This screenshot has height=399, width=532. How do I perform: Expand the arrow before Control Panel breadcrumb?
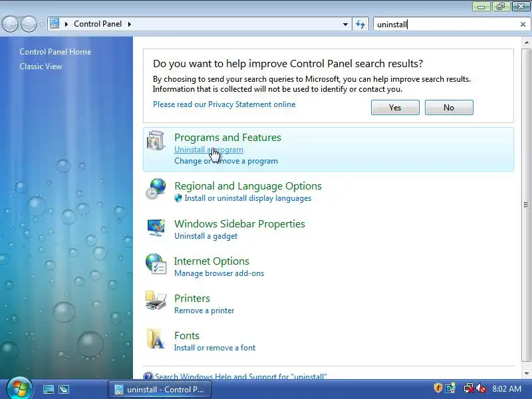point(66,24)
